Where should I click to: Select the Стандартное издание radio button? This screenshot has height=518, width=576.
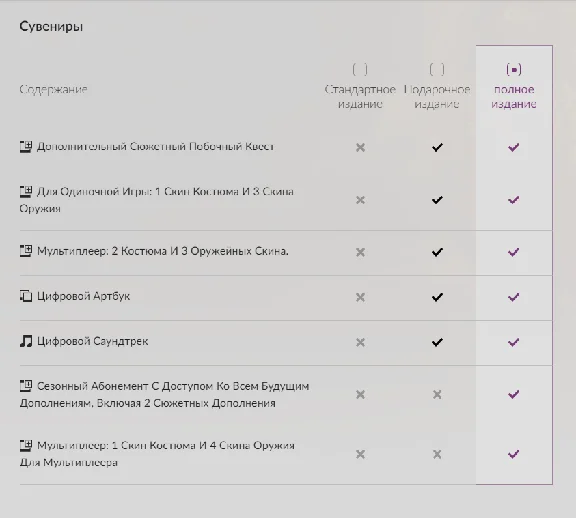[360, 69]
